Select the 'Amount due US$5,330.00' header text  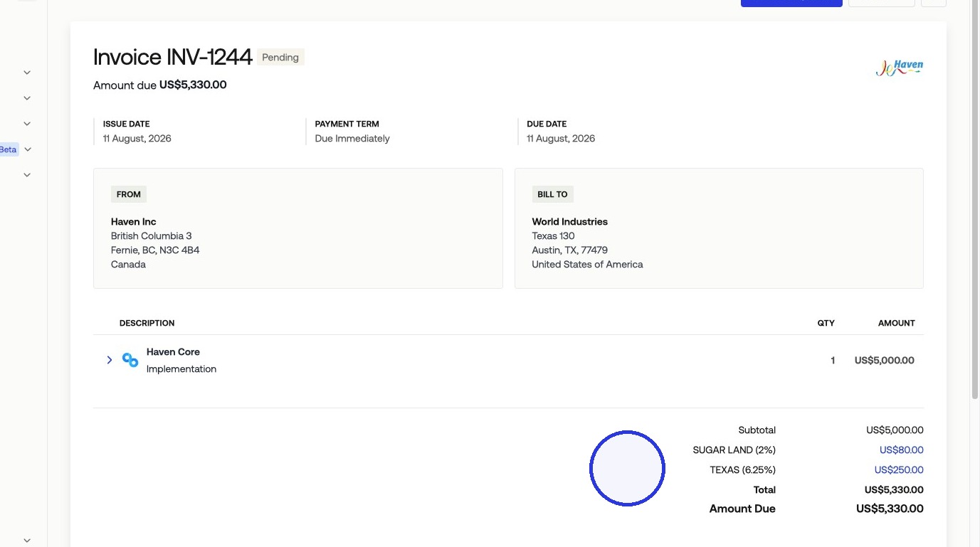pos(160,85)
